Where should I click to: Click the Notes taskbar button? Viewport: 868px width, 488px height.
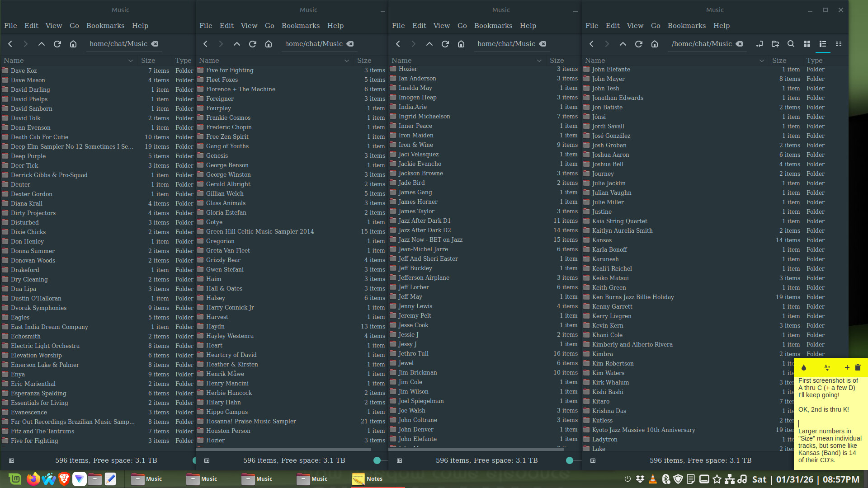pyautogui.click(x=368, y=479)
